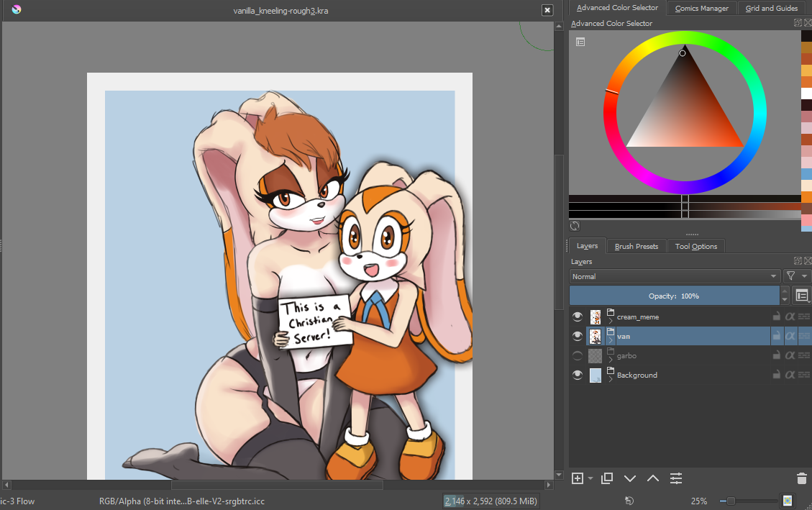Select the cream_meme layer thumbnail

[596, 317]
